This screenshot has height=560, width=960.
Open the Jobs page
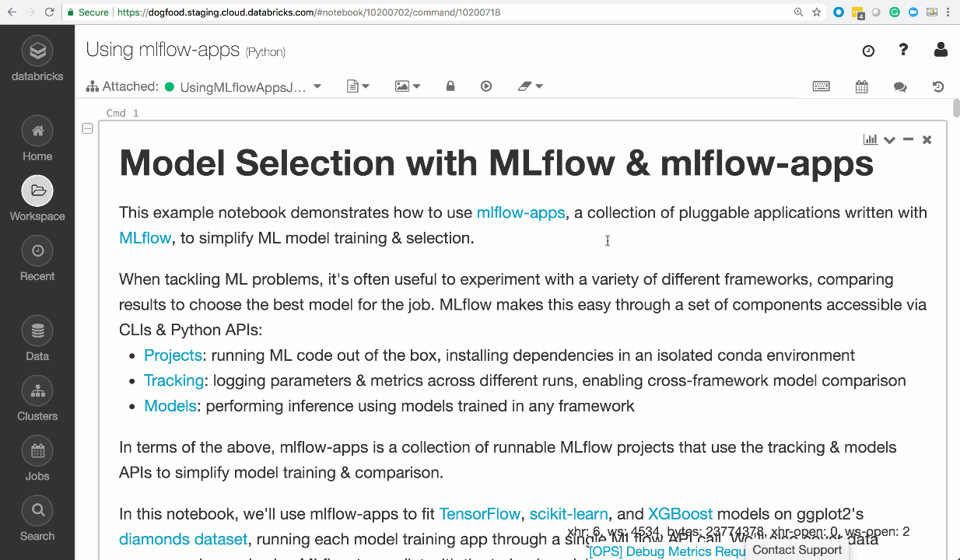coord(37,459)
